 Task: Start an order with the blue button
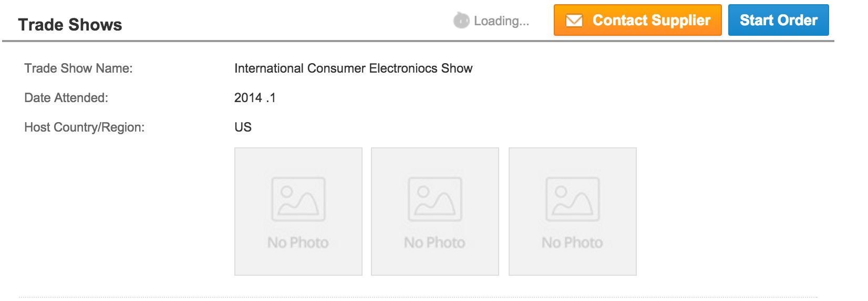[779, 20]
